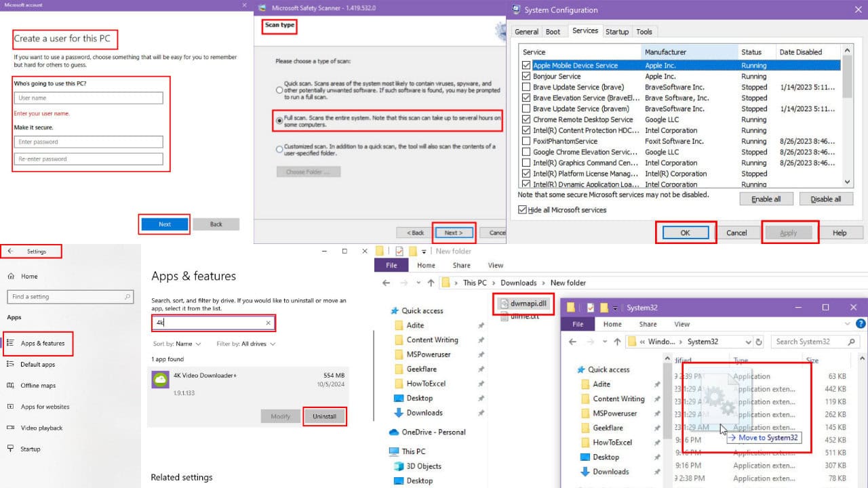The height and width of the screenshot is (488, 868).
Task: Uncheck Bonjour Service checkbox
Action: tap(526, 77)
